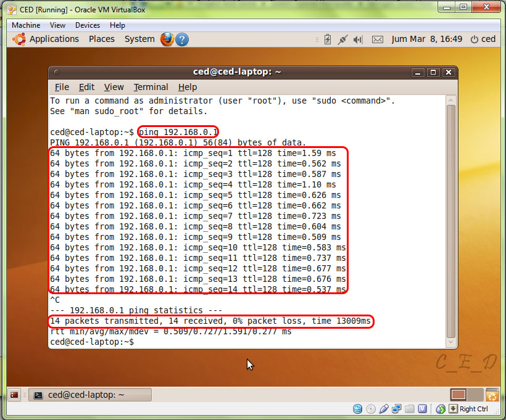Click the terminal scrollbar down arrow
This screenshot has height=420, width=506.
451,342
